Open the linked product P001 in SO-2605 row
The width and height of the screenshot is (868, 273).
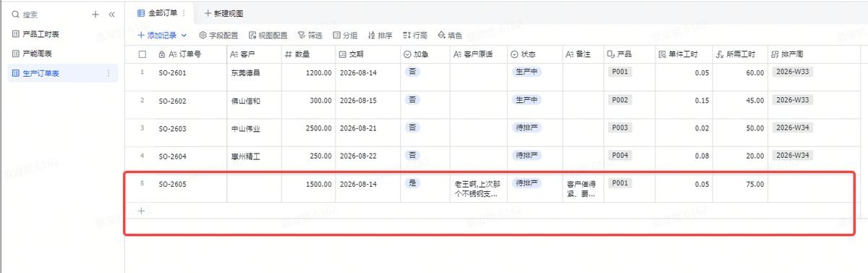coord(619,183)
